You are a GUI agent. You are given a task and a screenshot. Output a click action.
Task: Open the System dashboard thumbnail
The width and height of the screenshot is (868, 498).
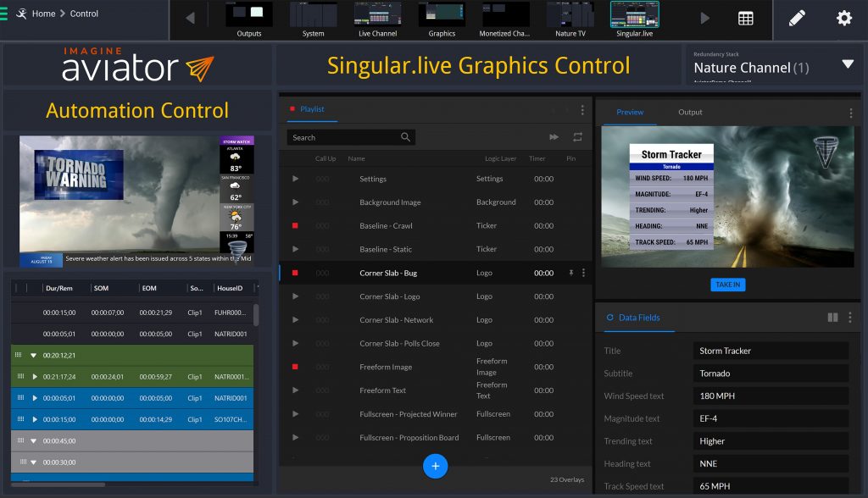coord(314,20)
